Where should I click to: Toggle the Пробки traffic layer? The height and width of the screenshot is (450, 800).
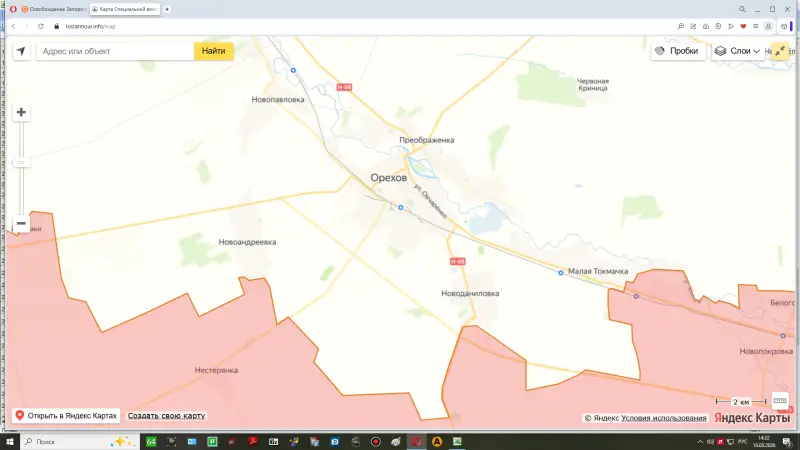[x=678, y=50]
